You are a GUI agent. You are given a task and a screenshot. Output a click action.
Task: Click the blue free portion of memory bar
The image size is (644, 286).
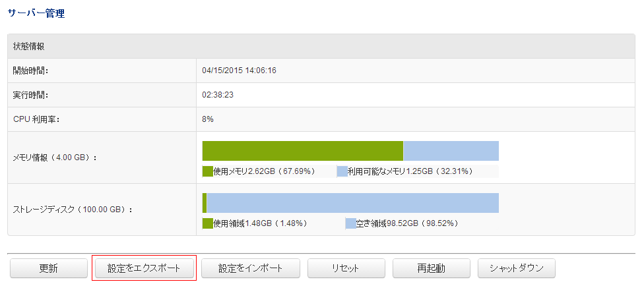451,151
